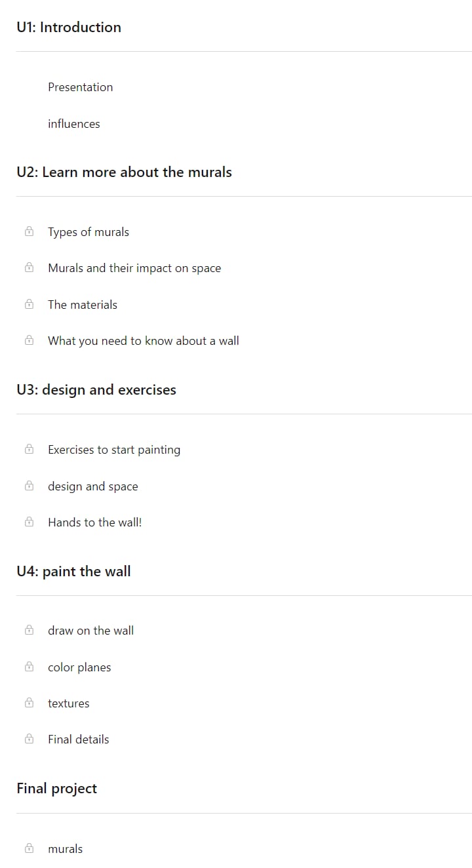This screenshot has height=868, width=472.
Task: Select Murals and their impact on space
Action: [134, 268]
